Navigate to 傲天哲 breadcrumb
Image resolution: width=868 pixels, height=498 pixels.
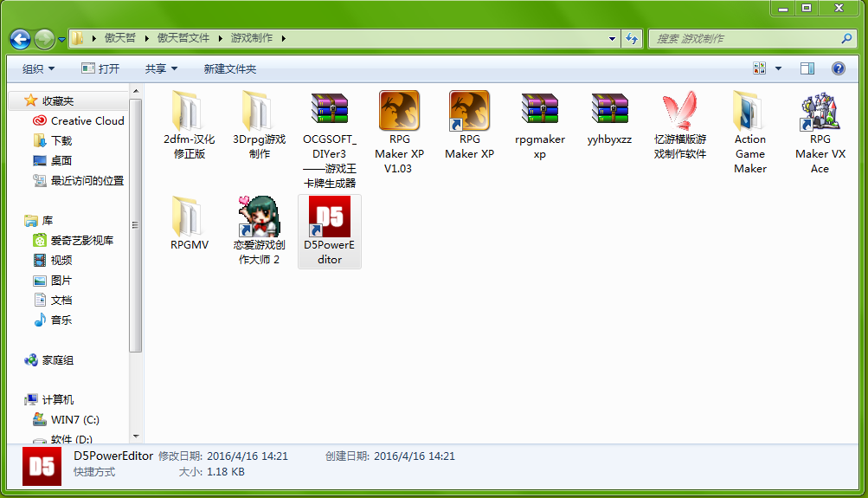pyautogui.click(x=120, y=38)
